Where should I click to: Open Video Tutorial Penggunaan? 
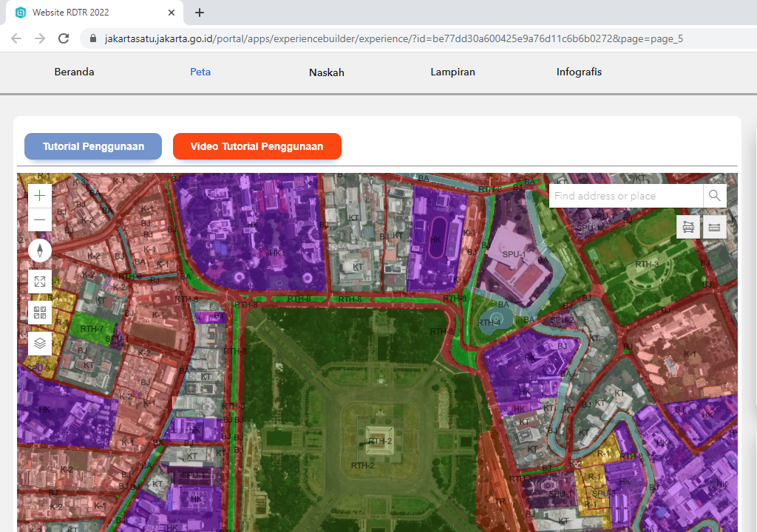[257, 146]
